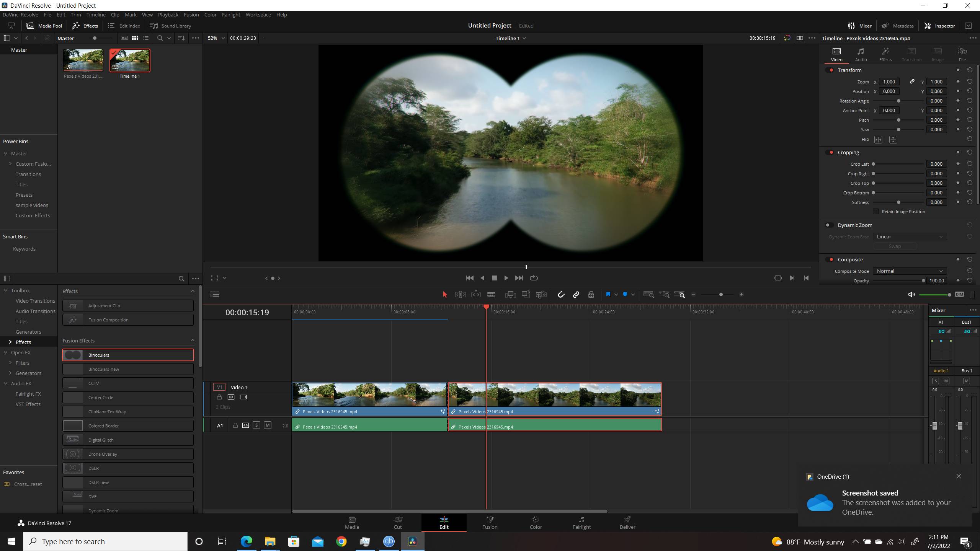Screen dimensions: 980x551
Task: Disable the Transform section toggle
Action: (x=830, y=70)
